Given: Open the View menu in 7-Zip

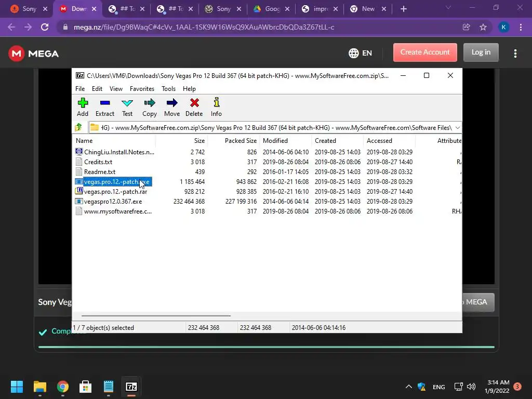Looking at the screenshot, I should 116,88.
